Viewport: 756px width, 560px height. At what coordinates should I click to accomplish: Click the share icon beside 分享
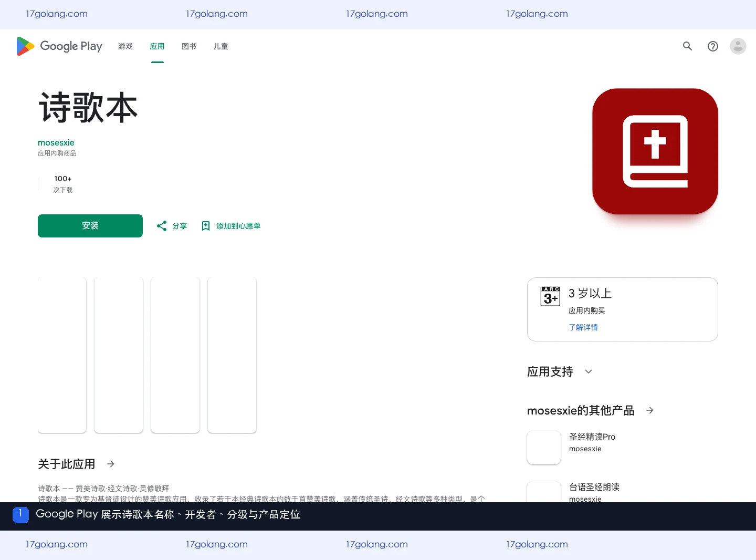pyautogui.click(x=162, y=226)
